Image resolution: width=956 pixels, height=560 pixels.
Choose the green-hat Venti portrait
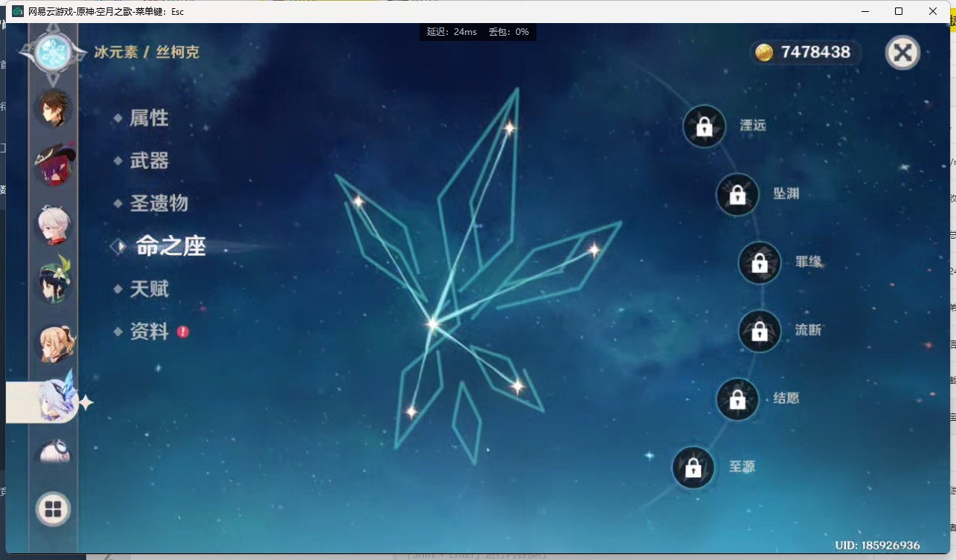click(x=54, y=279)
